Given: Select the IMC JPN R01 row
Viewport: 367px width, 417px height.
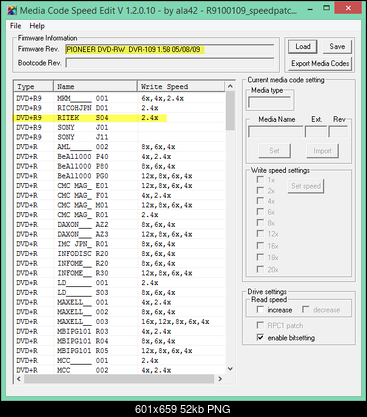Looking at the screenshot, I should click(x=120, y=244).
